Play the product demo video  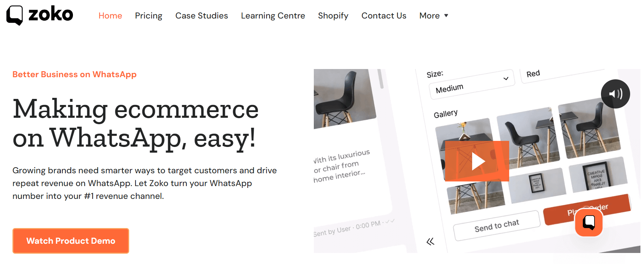click(477, 161)
